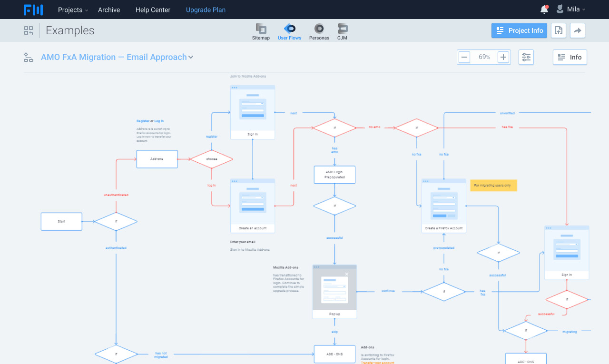
Task: Click the flow diagram icon beside title
Action: (x=29, y=58)
